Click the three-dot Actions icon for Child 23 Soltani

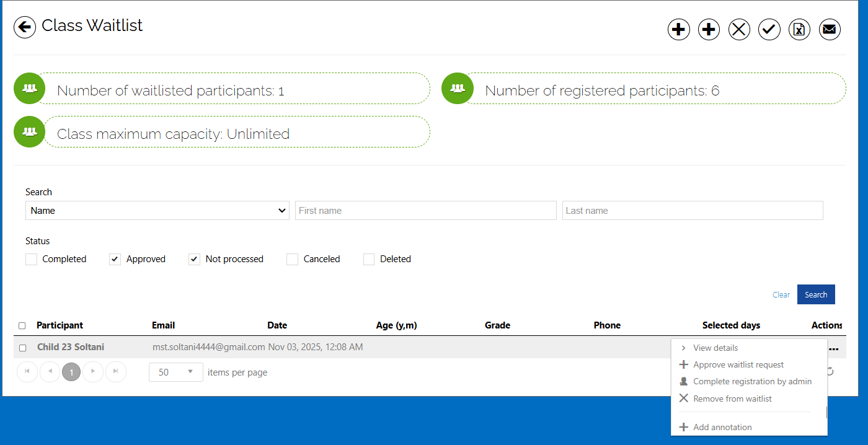[834, 349]
